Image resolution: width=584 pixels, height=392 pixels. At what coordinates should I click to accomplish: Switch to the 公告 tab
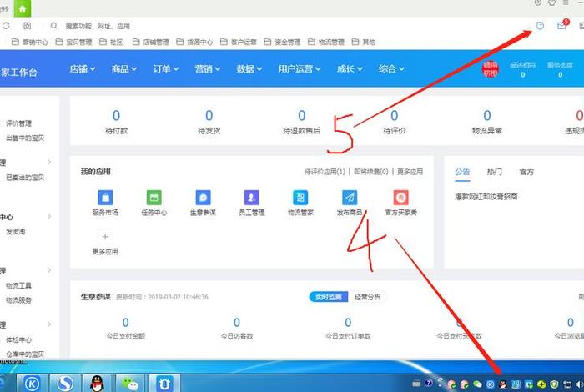coord(462,173)
